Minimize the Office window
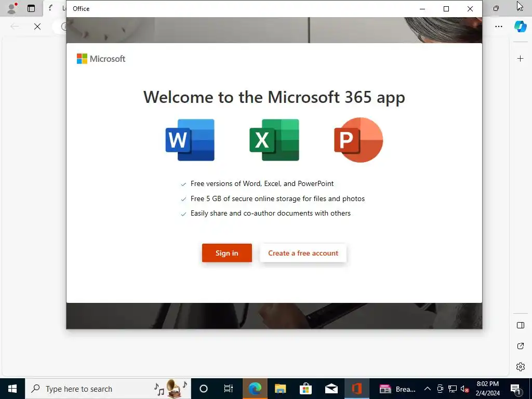Screen dimensions: 532x399 pyautogui.click(x=422, y=9)
